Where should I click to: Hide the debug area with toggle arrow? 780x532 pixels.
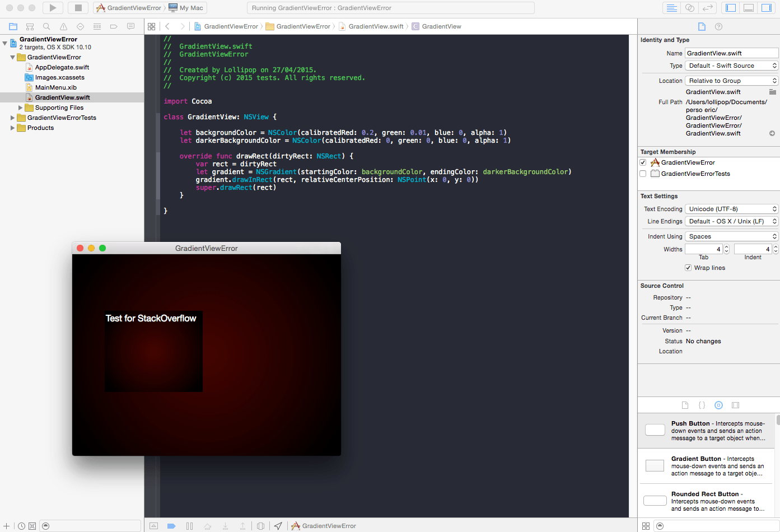pos(153,526)
